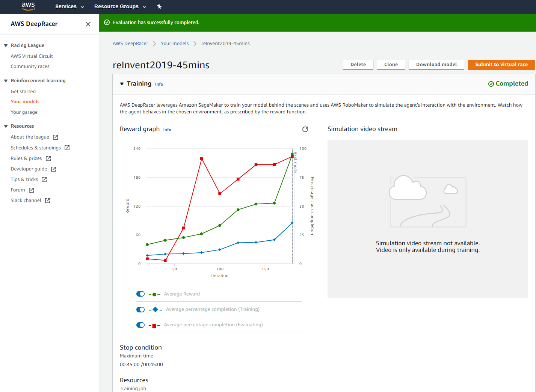
Task: Hide Average percentage completion (Evaluating) line
Action: 140,325
